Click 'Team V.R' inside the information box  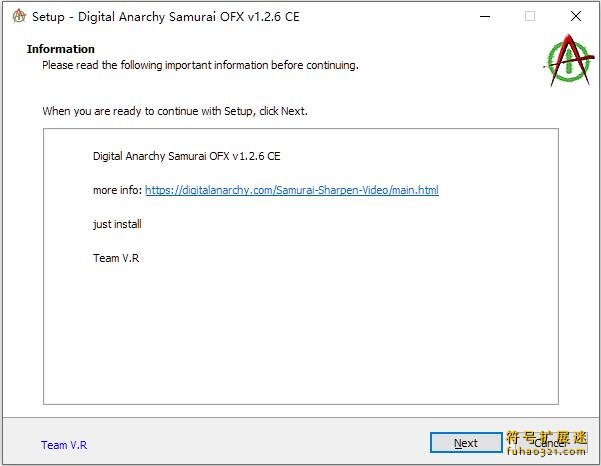(116, 258)
